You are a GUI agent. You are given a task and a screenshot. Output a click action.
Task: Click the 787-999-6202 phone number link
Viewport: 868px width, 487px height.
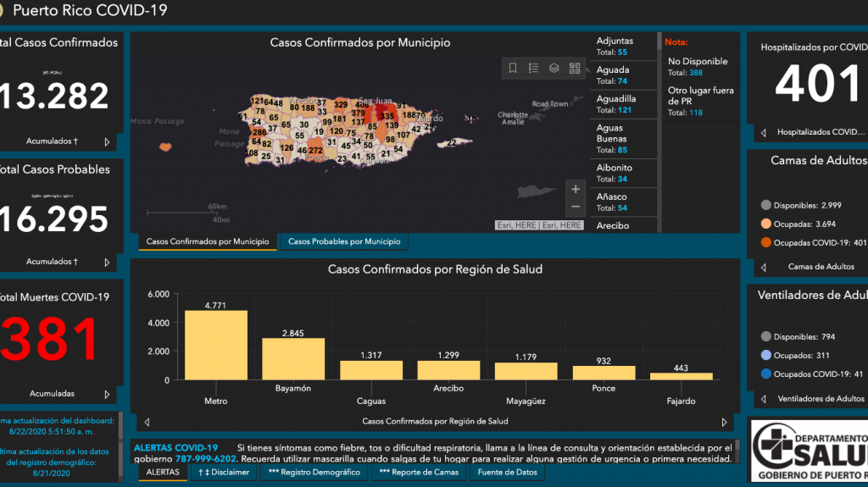coord(205,458)
